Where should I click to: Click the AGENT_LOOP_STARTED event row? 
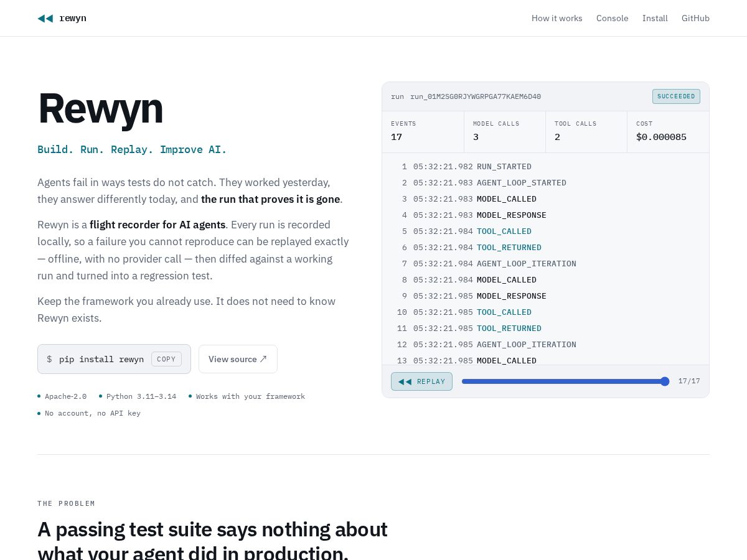click(545, 183)
